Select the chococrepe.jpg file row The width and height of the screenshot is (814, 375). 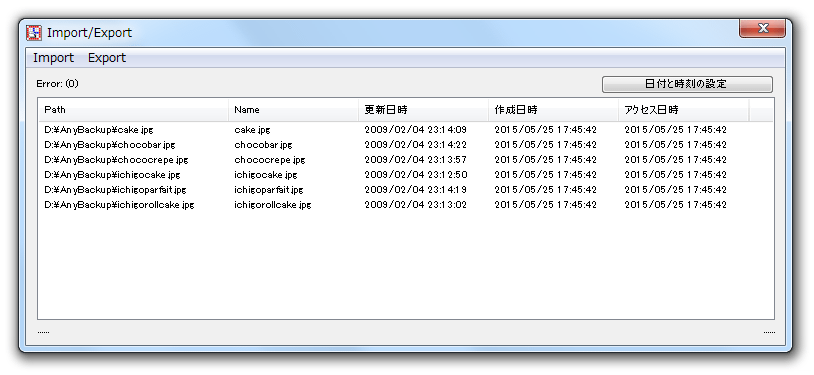click(405, 159)
